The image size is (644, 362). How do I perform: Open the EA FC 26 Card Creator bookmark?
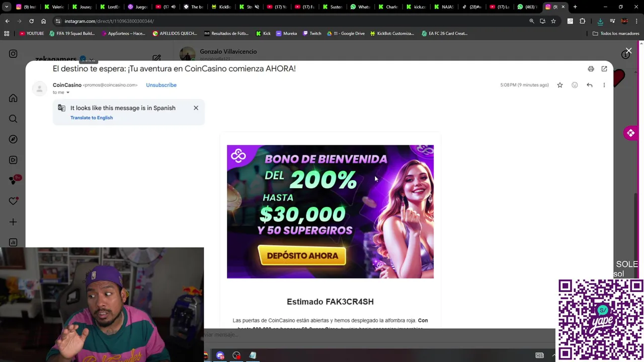point(444,34)
